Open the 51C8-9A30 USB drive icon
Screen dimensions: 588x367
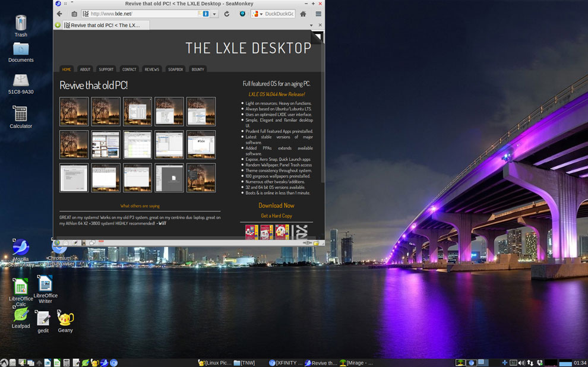coord(21,84)
